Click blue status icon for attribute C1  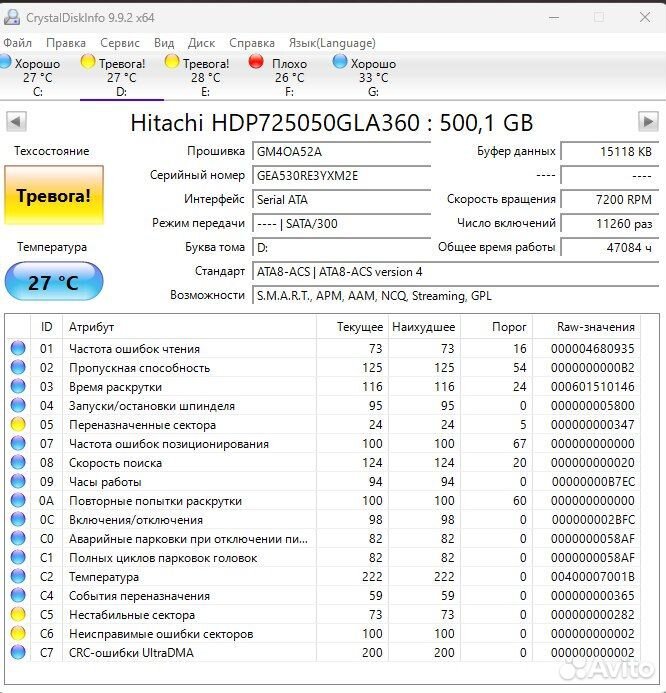coord(18,557)
